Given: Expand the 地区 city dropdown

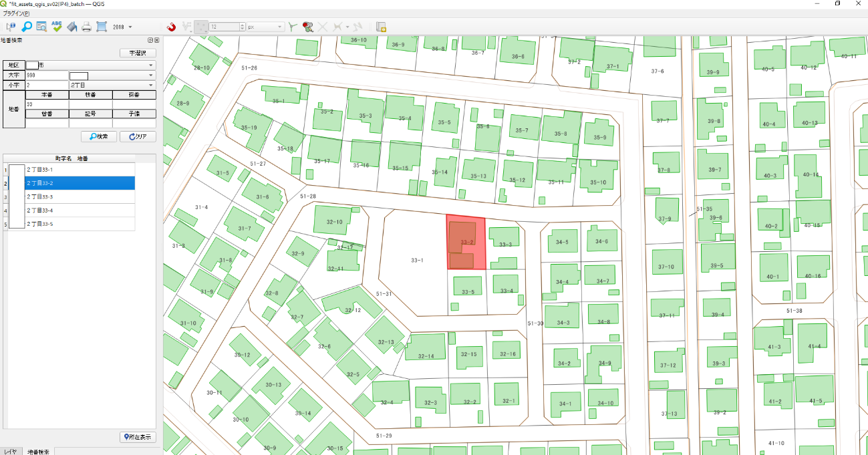Looking at the screenshot, I should (x=90, y=65).
